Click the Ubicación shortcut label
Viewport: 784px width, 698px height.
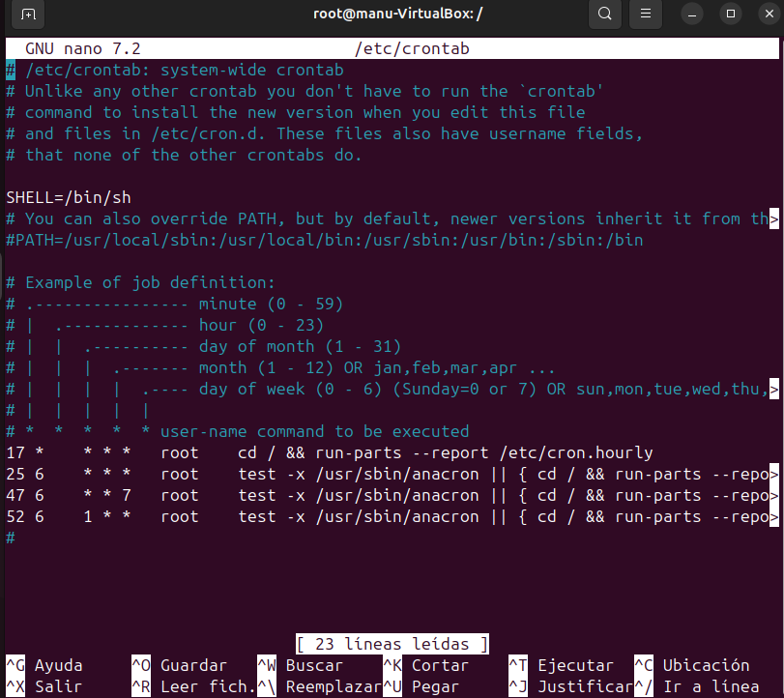[705, 666]
